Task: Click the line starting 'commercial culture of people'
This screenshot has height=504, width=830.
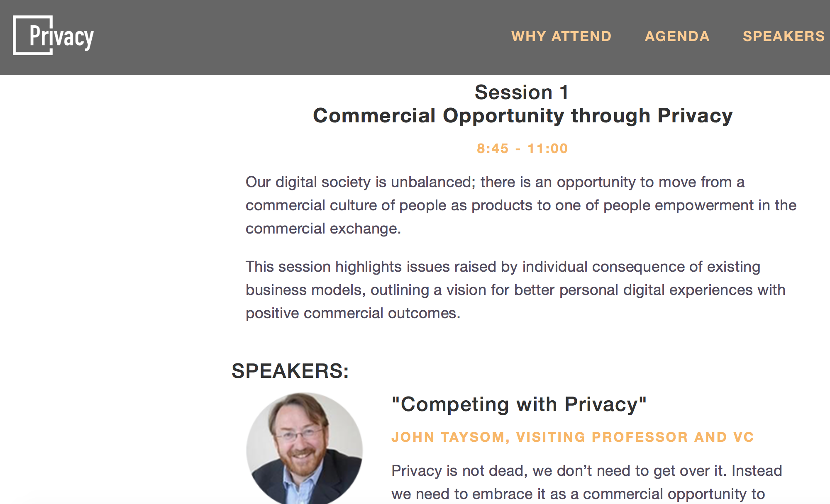Action: coord(521,205)
